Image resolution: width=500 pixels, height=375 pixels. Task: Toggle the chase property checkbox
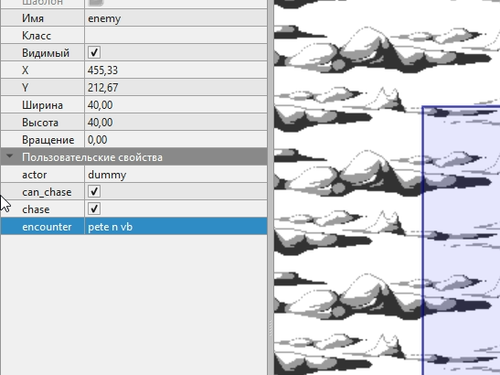coord(94,209)
